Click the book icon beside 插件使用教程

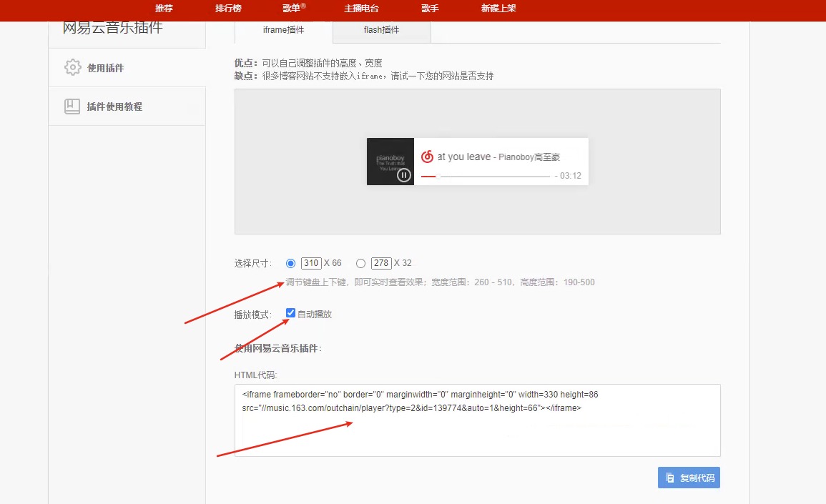tap(72, 107)
